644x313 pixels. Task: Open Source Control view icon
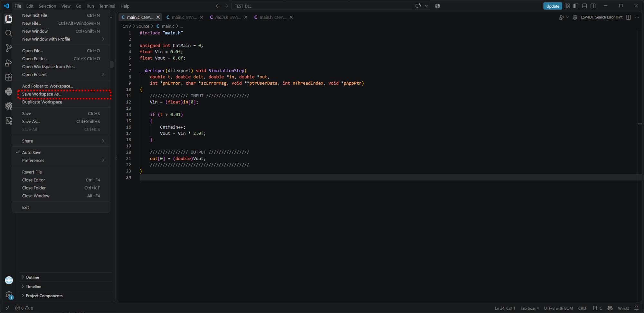point(9,48)
